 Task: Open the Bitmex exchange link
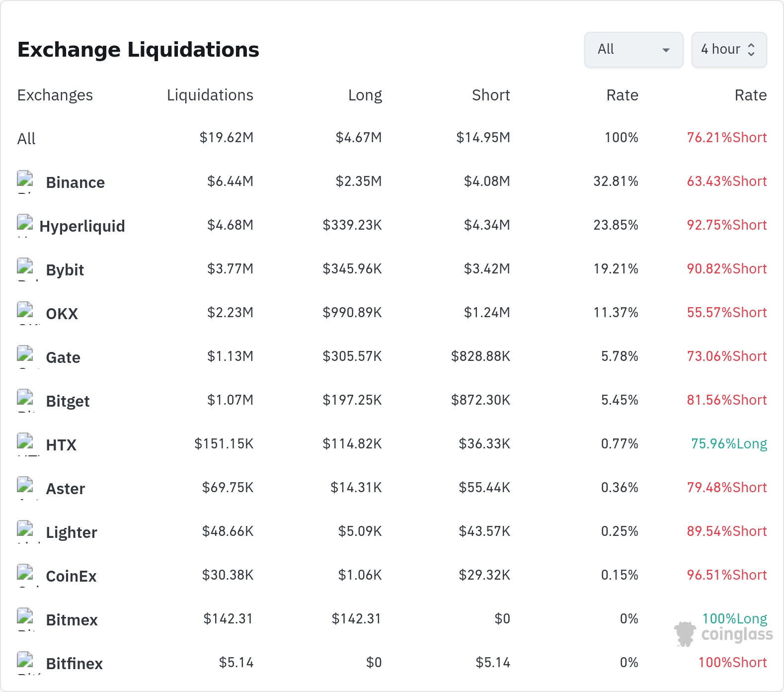click(72, 620)
